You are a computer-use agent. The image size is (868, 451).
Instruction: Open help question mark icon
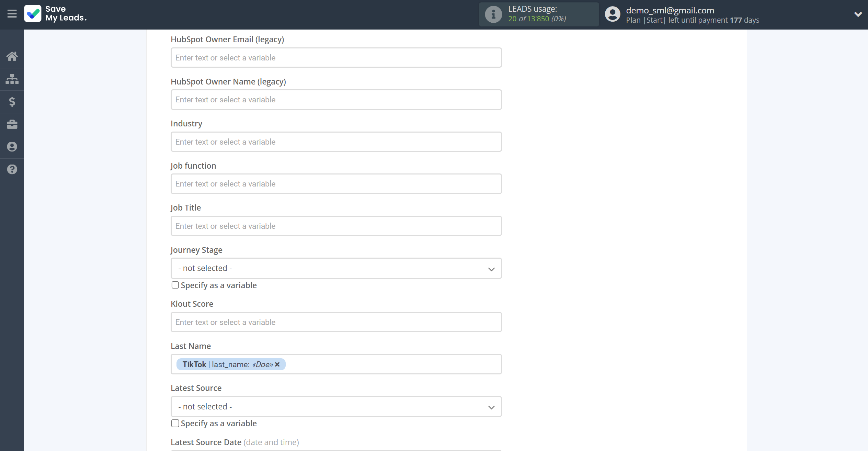[12, 169]
